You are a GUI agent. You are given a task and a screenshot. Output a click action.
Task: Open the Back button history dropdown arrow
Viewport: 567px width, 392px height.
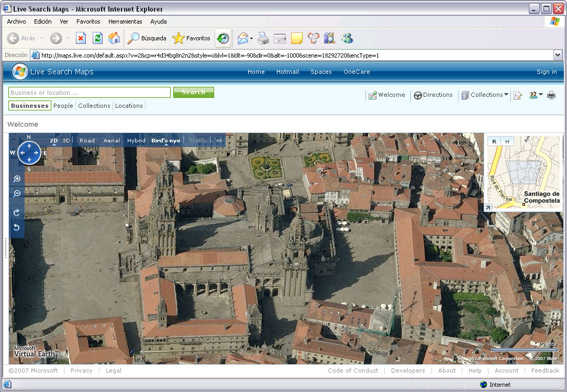[x=41, y=38]
